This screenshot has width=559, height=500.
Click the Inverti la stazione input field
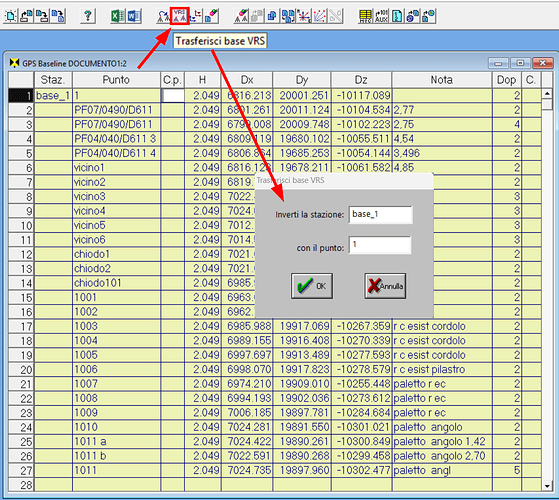point(380,215)
